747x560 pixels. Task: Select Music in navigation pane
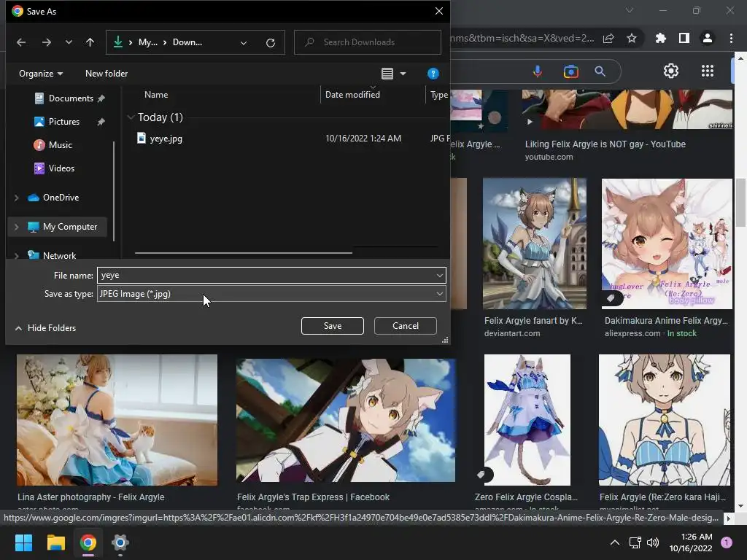click(60, 145)
